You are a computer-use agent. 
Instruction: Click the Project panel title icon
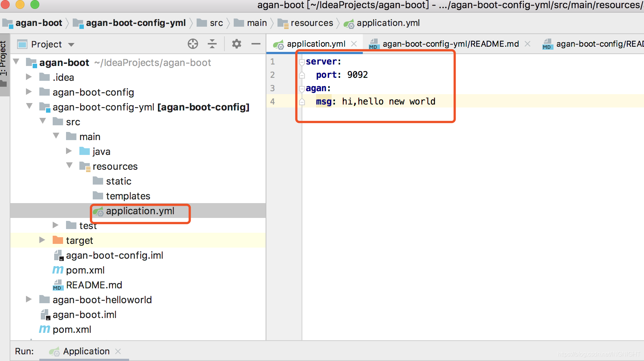point(22,44)
